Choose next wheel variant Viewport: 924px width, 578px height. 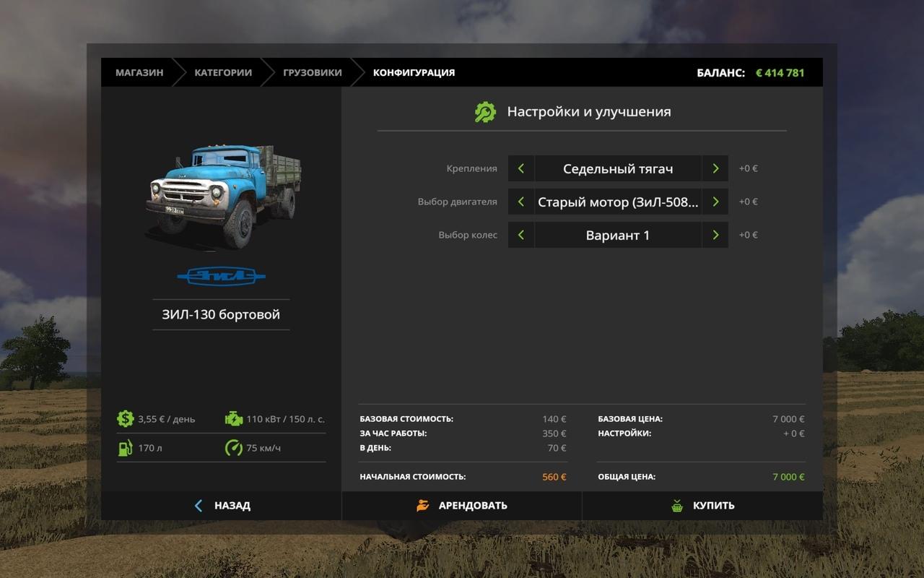point(715,235)
